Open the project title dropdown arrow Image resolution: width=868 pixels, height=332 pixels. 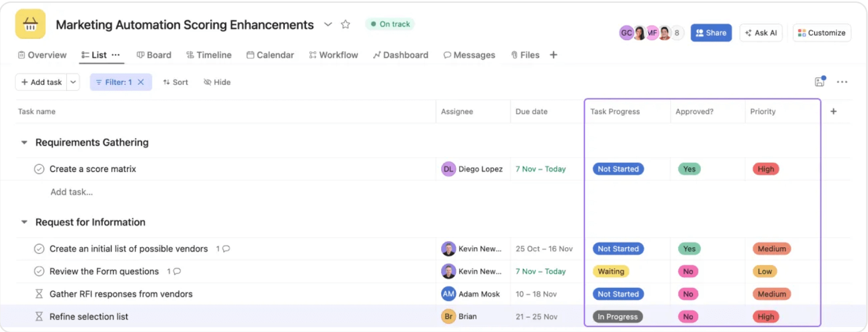pyautogui.click(x=328, y=25)
